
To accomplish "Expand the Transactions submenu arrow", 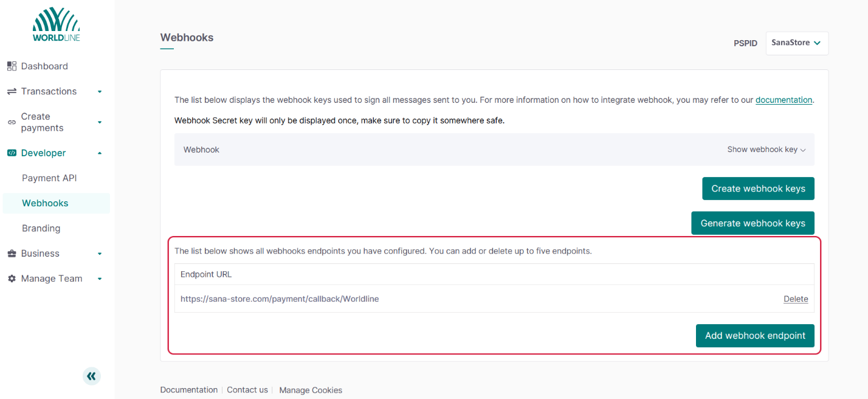I will (100, 92).
